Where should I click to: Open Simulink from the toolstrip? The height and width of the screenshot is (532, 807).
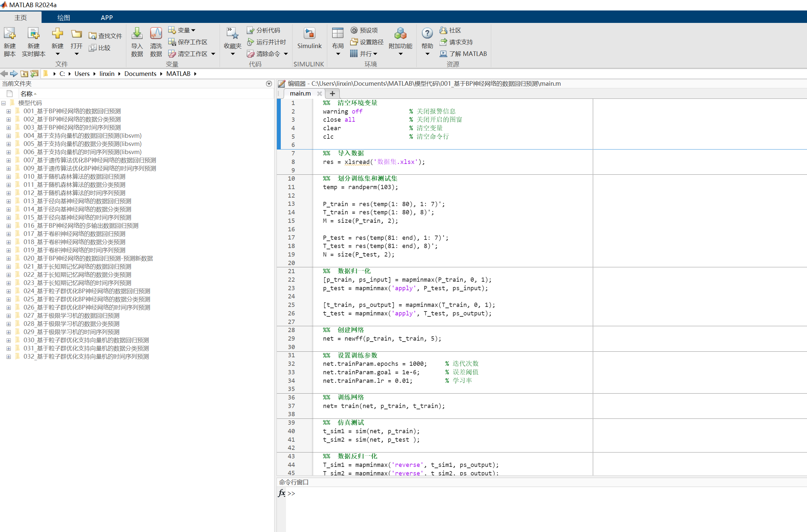click(309, 34)
